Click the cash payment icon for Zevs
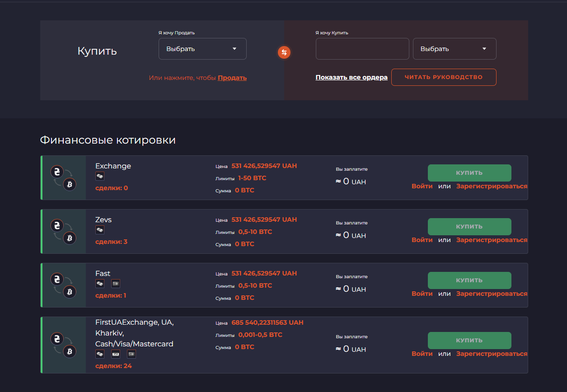 [99, 229]
